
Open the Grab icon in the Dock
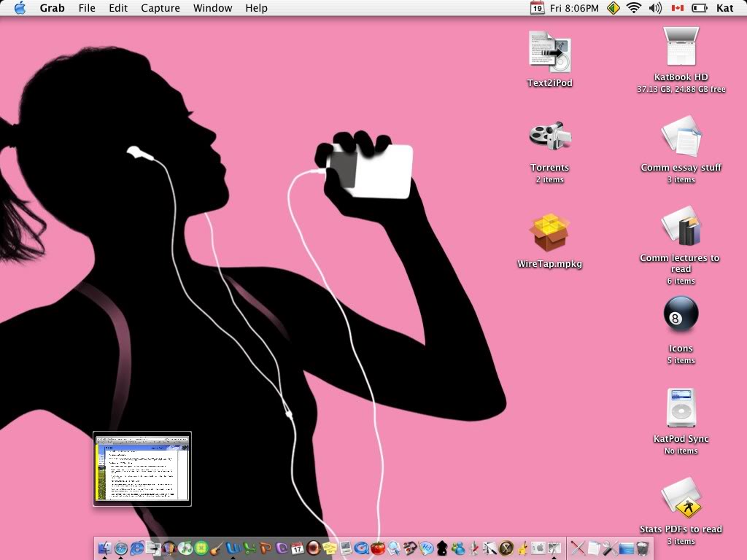pos(554,548)
